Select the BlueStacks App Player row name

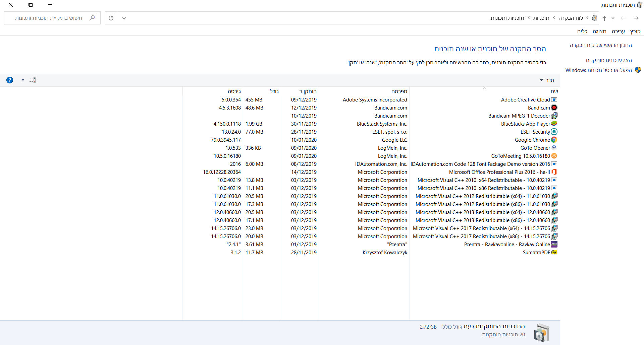(x=526, y=124)
